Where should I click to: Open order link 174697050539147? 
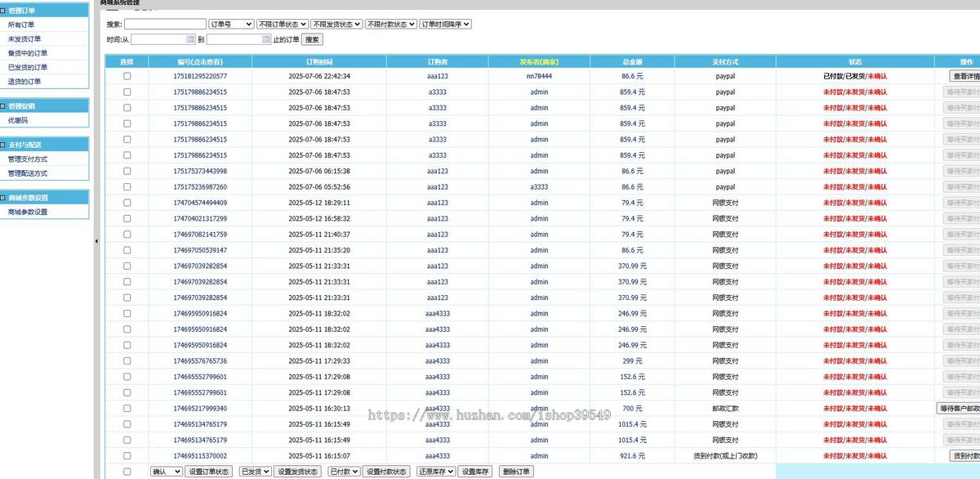point(200,250)
